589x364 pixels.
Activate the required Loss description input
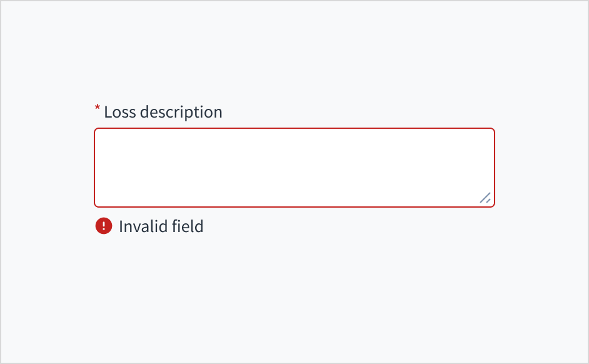pyautogui.click(x=294, y=167)
